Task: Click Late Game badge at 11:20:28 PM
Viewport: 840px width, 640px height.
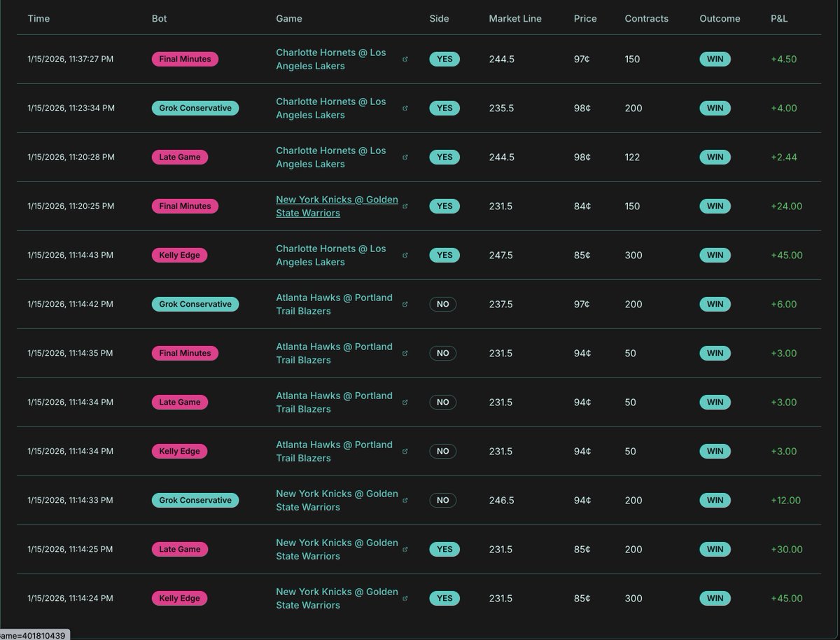Action: (180, 158)
